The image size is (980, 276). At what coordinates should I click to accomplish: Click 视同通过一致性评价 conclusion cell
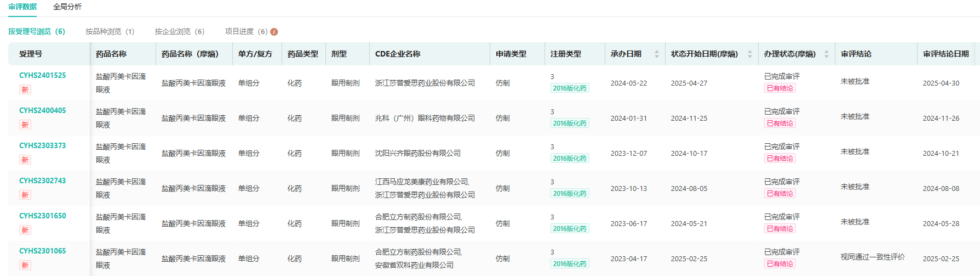tap(873, 257)
